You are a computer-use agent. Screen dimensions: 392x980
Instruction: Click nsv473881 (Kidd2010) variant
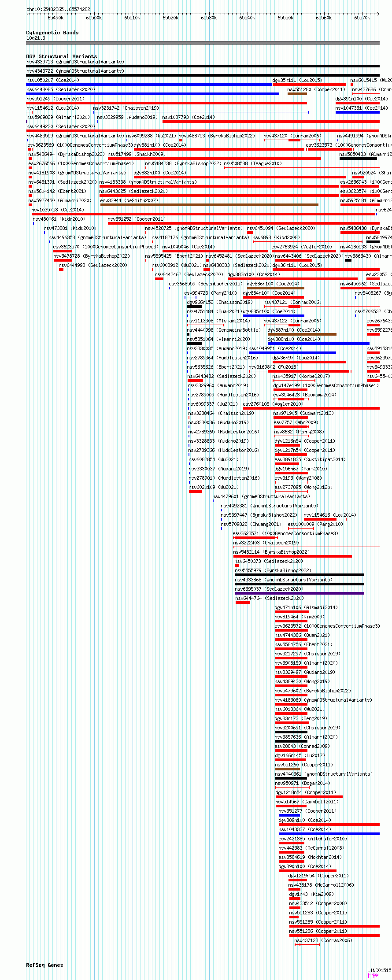tap(70, 228)
